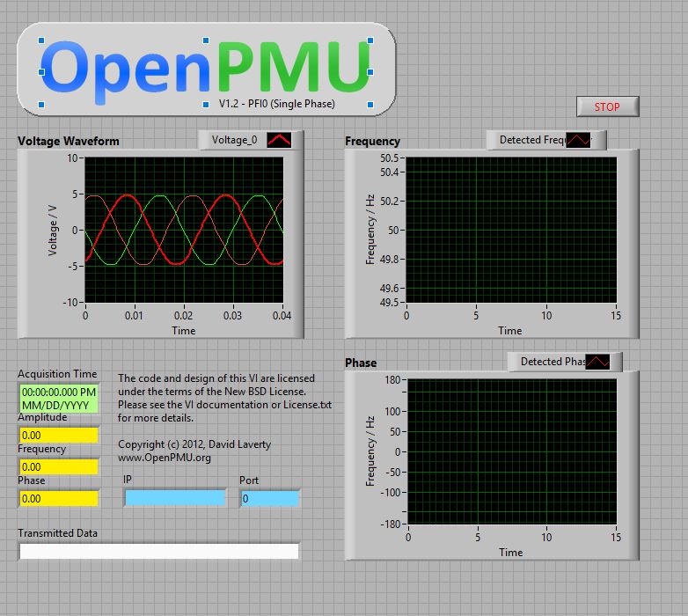This screenshot has width=688, height=616.
Task: Click the Detected Phase legend label text
Action: coord(553,362)
